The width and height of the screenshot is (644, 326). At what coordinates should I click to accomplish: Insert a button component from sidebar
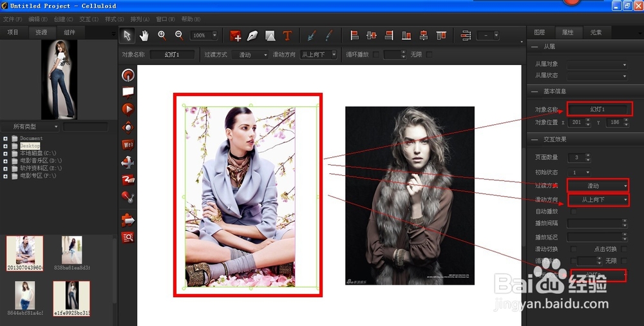pos(128,75)
